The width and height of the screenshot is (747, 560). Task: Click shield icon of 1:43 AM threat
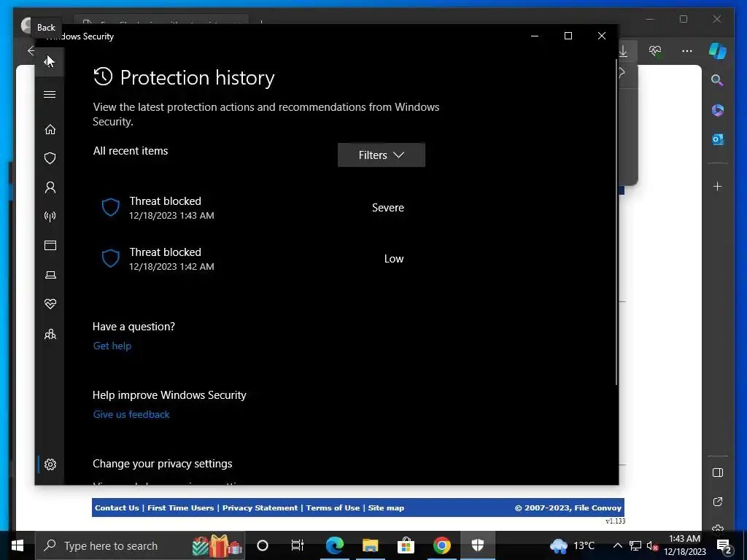(x=111, y=208)
